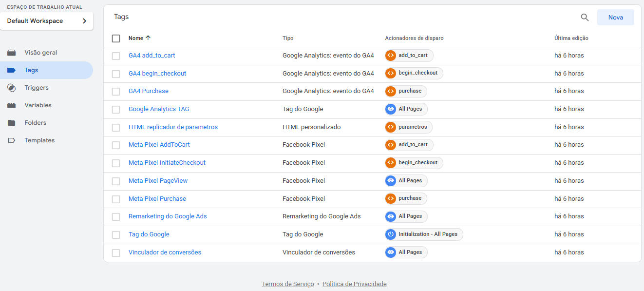Open Política de Privacidade link
Viewport: 644px width, 291px height.
pos(354,284)
